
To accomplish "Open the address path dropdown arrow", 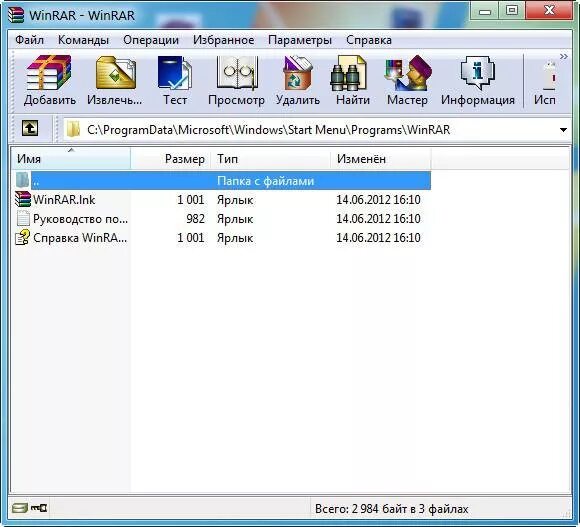I will (563, 130).
